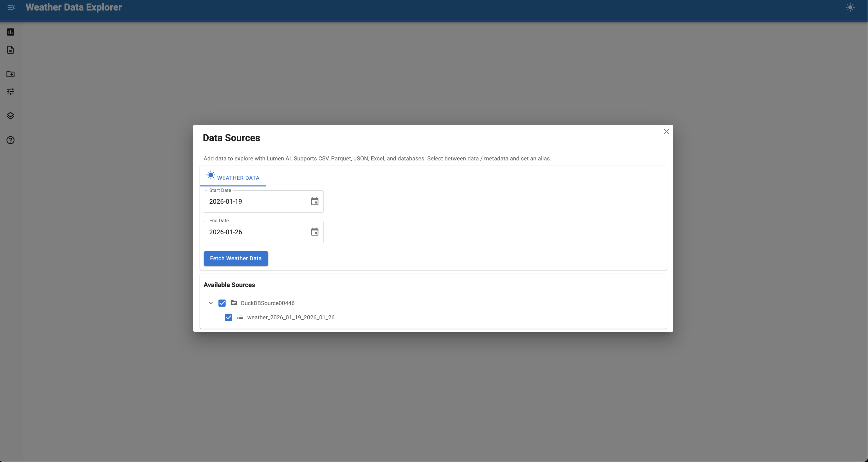Image resolution: width=868 pixels, height=462 pixels.
Task: Click the Start Date text field
Action: [x=256, y=202]
